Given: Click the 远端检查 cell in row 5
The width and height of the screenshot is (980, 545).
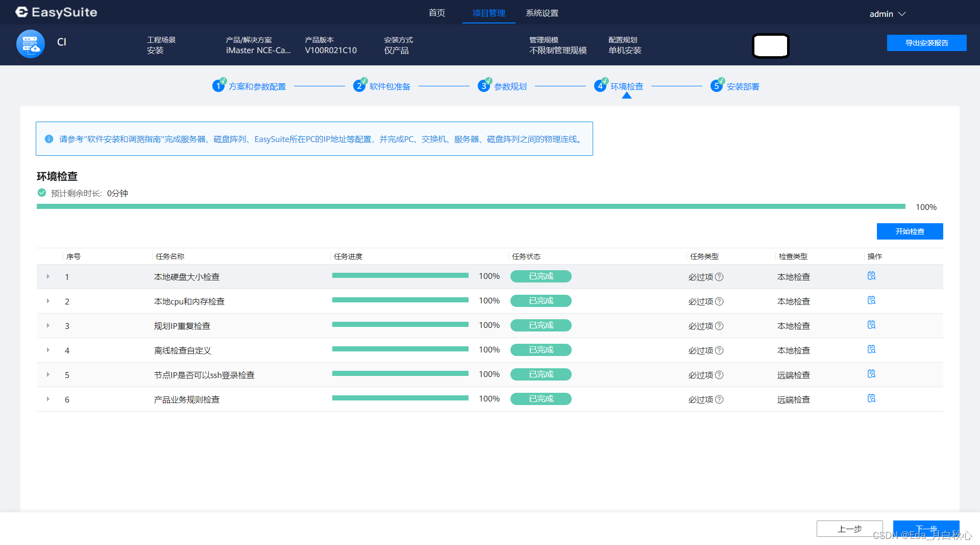Looking at the screenshot, I should coord(794,375).
